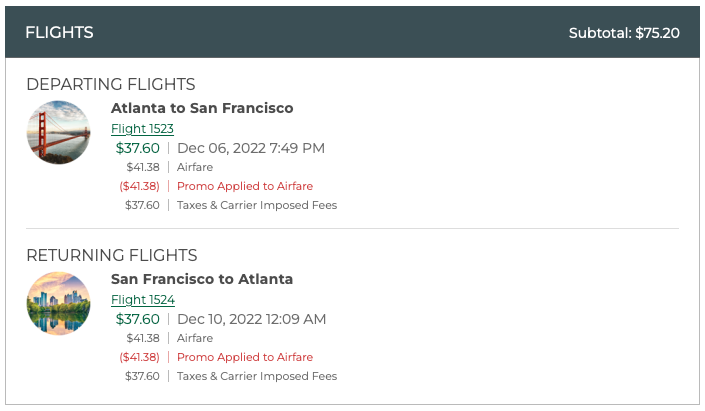Click the Atlanta to San Francisco title
Screen dimensions: 705x411
(x=202, y=108)
